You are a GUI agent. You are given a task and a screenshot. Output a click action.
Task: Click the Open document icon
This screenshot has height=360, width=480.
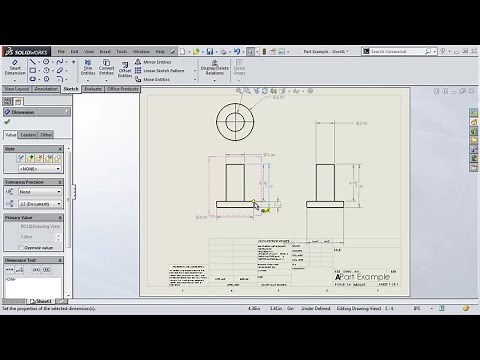point(196,51)
